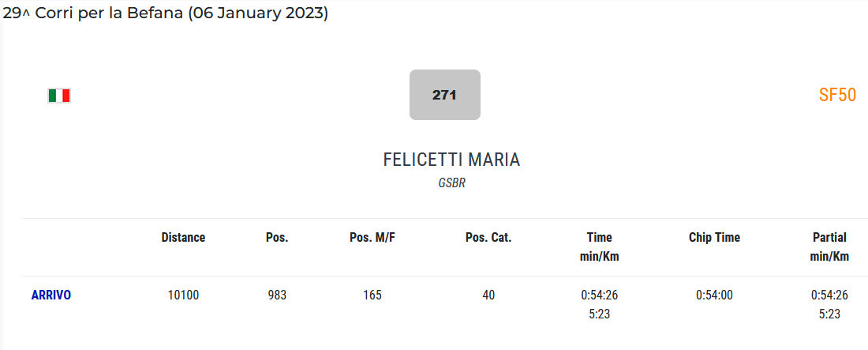Click the Pos. M/F column header
Screen dimensions: 868x350
tap(372, 237)
